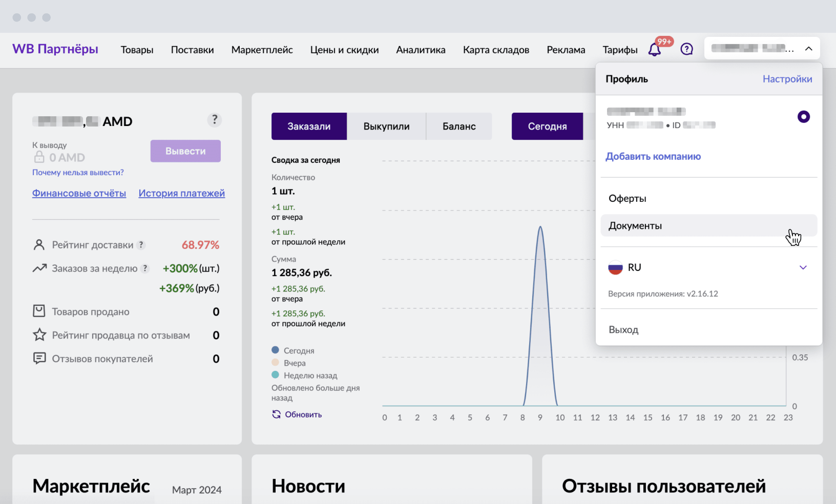
Task: Click the Сегодня legend color dot
Action: click(275, 350)
